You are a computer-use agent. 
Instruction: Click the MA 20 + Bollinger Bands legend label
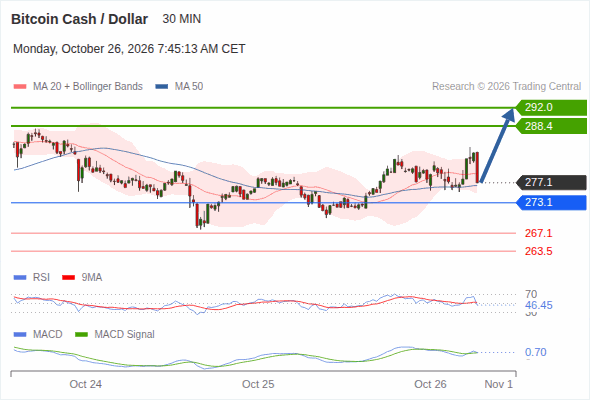88,87
